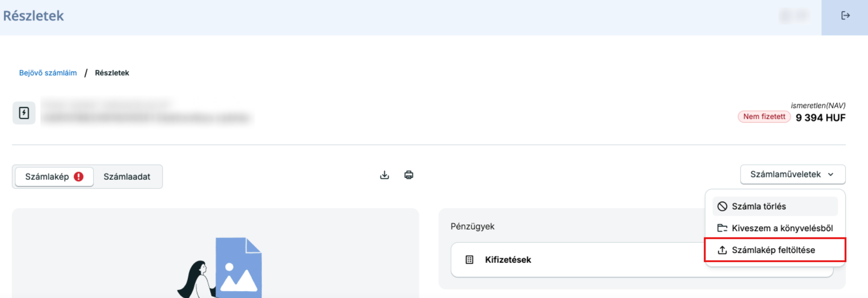Choose Kiveszem a könyvelésből from the menu
Screen dimensions: 868x298
[782, 228]
